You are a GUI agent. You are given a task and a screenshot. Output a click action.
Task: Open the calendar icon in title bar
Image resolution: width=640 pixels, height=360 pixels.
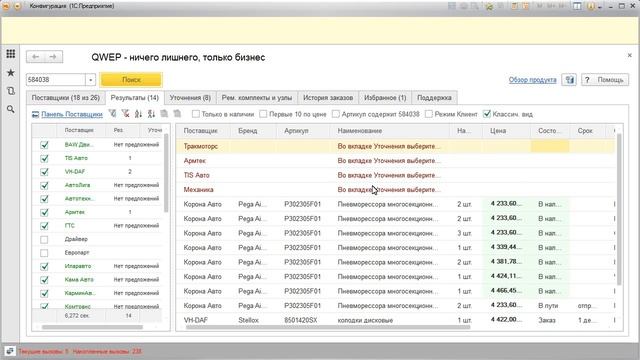click(526, 6)
